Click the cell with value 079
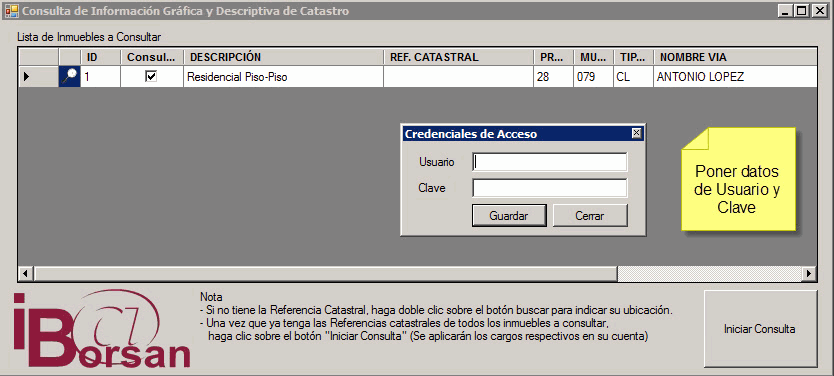Image resolution: width=834 pixels, height=376 pixels. [594, 77]
